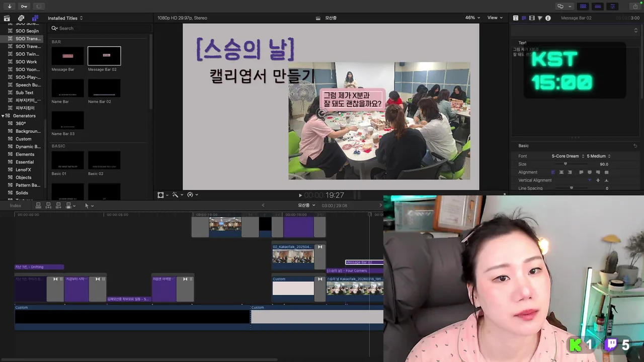Open the Video inspector filmstrip icon

pos(532,18)
